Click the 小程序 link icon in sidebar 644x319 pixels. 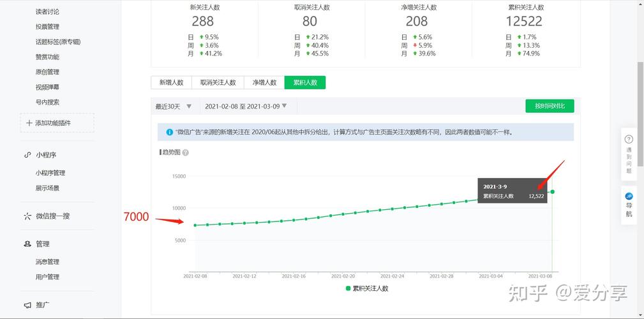tap(27, 155)
